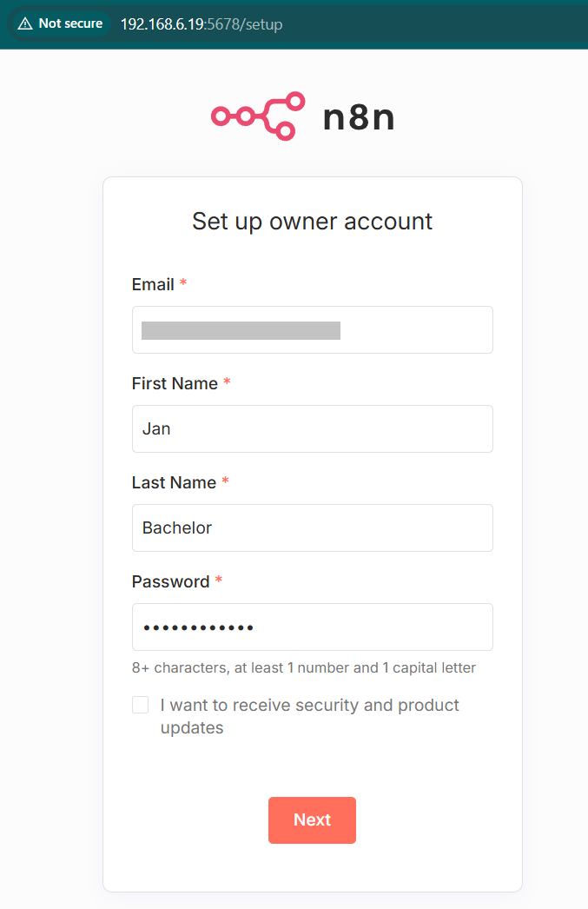
Task: Click the required asterisk beside Email
Action: 183,284
